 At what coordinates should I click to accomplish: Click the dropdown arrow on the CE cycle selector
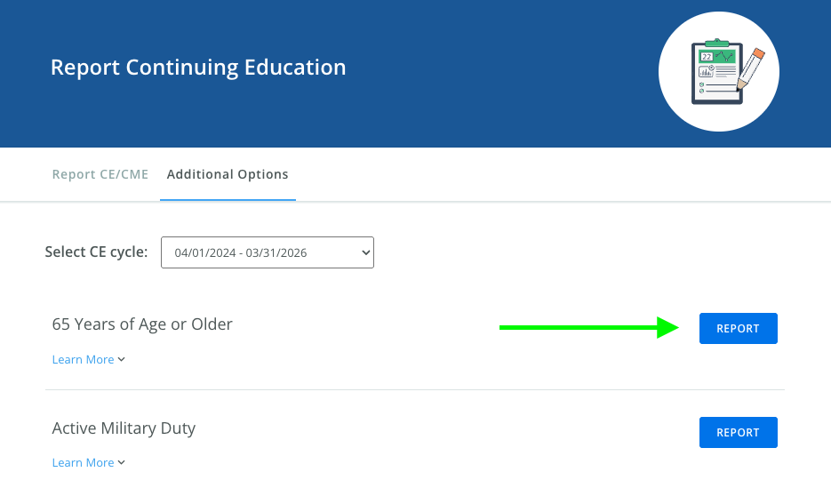[x=364, y=253]
